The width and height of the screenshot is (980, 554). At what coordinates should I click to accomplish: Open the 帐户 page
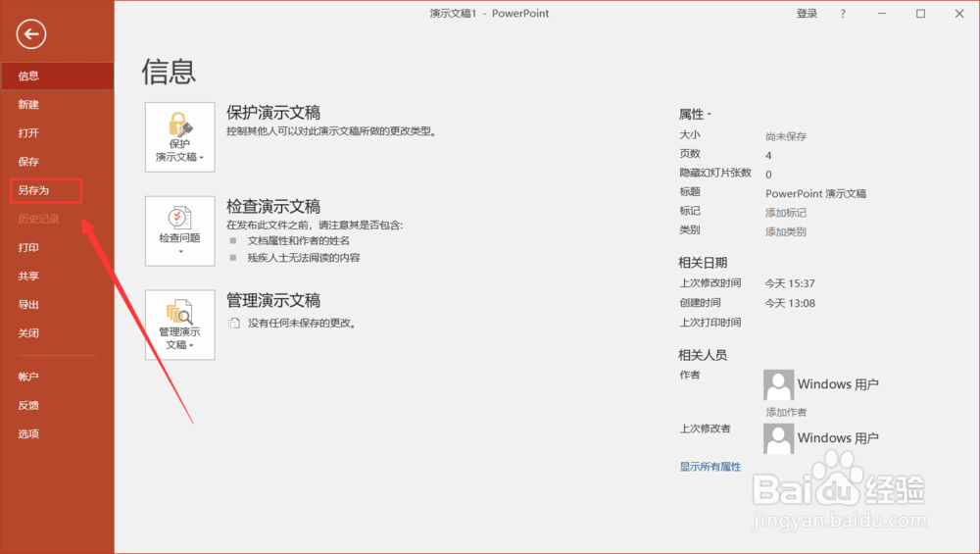click(57, 377)
